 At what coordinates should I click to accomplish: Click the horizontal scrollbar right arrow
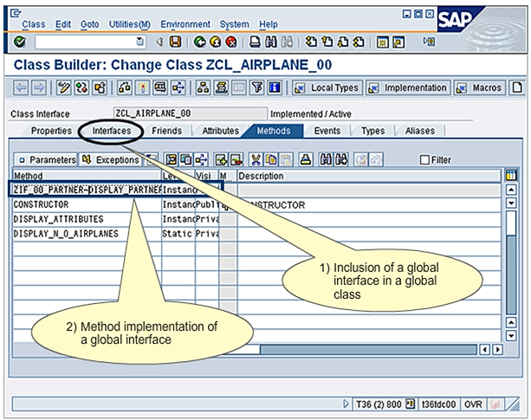497,350
